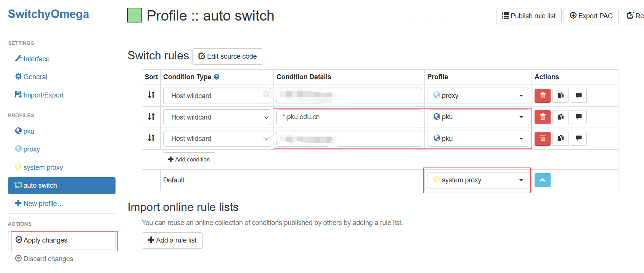Open the proxy profile dropdown in first row
Viewport: 644px width, 273px height.
pyautogui.click(x=478, y=96)
